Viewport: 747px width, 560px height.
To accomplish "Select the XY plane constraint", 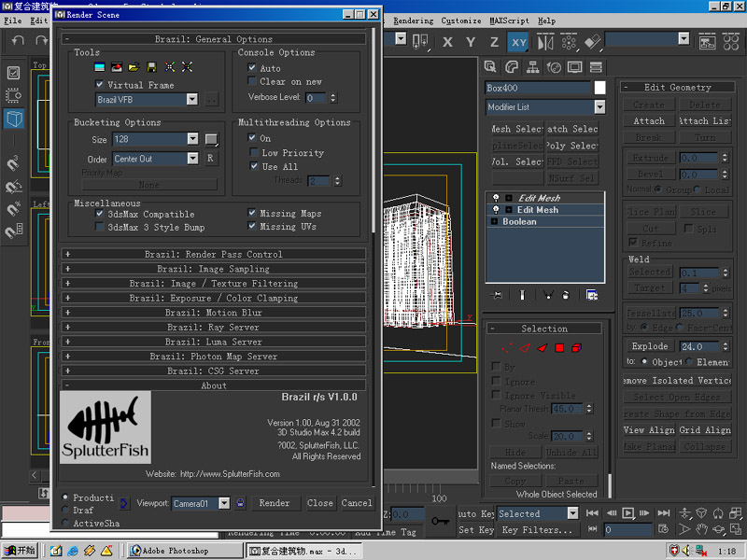I will pos(519,42).
